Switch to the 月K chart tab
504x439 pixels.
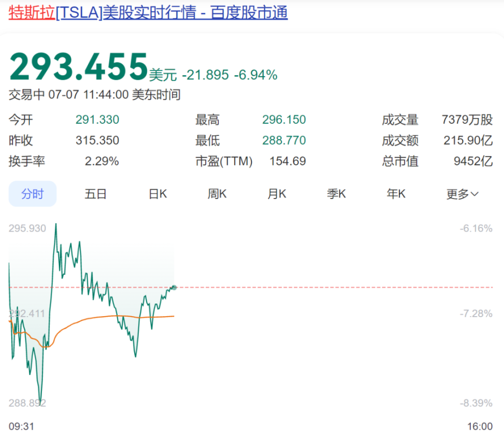coord(277,194)
